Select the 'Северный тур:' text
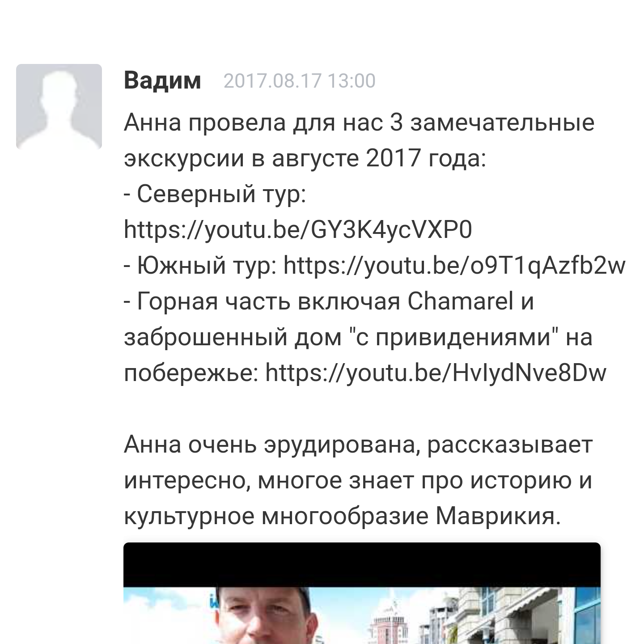 221,195
